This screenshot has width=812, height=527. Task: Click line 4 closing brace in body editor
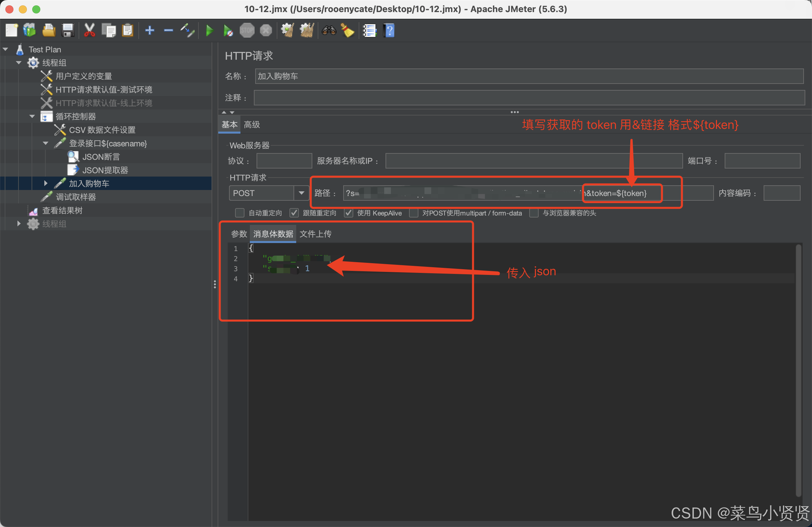coord(251,279)
